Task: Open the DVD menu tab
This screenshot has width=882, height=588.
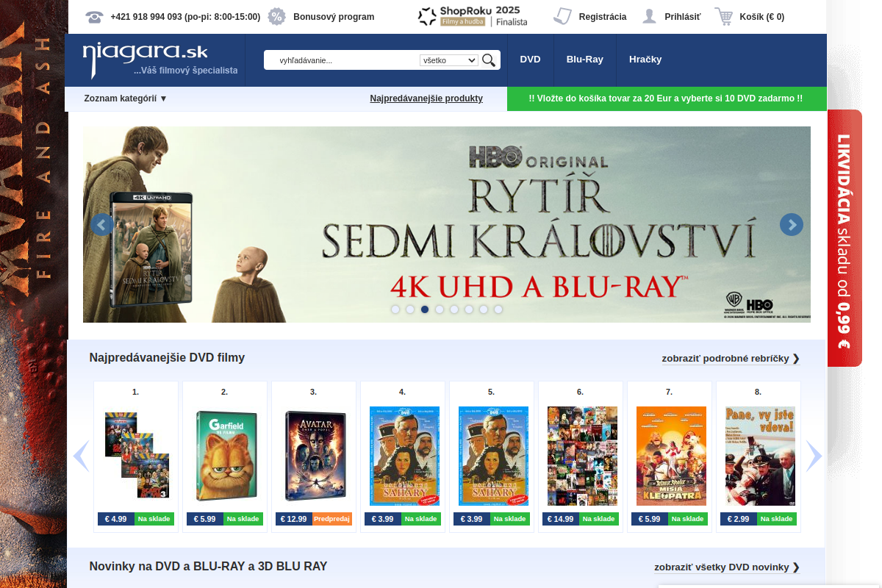Action: click(530, 60)
